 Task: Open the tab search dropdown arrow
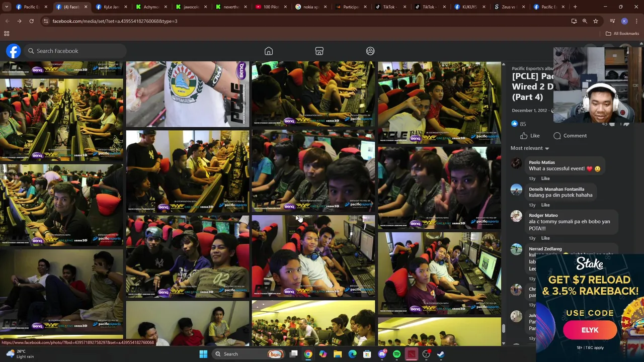(7, 7)
